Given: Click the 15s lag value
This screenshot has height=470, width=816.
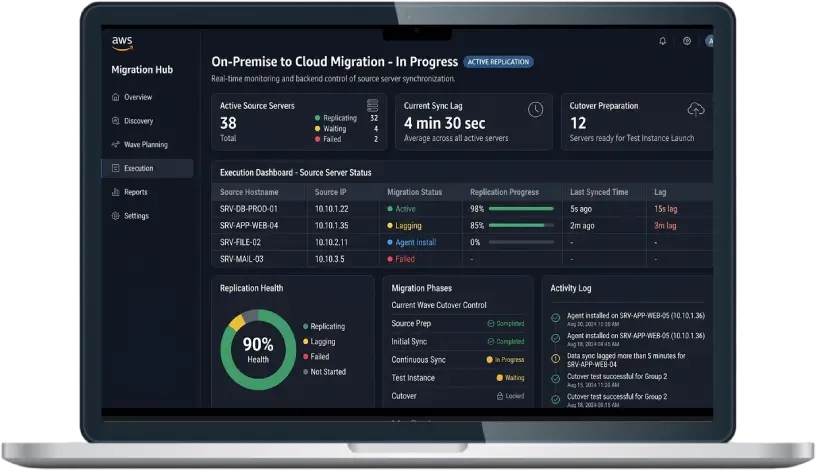Looking at the screenshot, I should (x=666, y=209).
